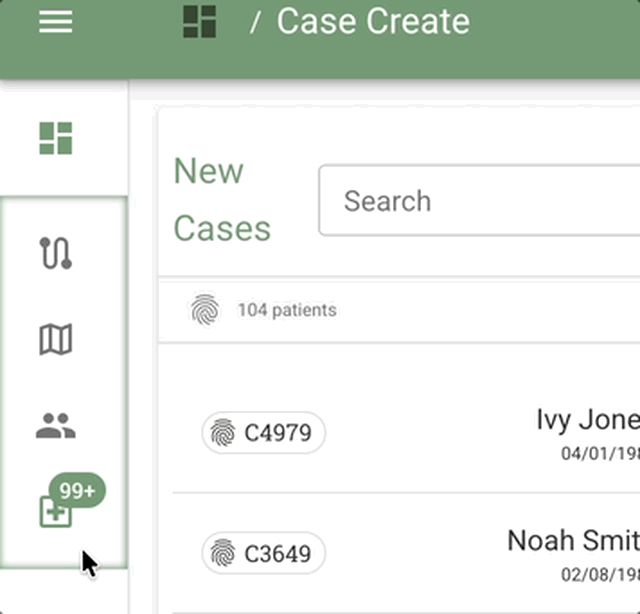
Task: Click the 04/01 date under Ivy Jones
Action: (x=600, y=454)
